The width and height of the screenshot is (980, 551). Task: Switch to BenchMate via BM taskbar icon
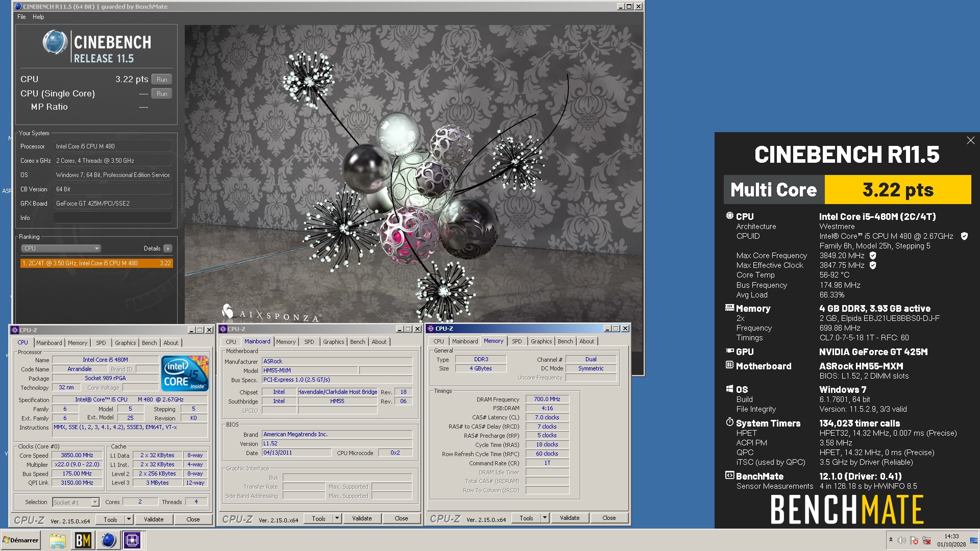(x=83, y=540)
